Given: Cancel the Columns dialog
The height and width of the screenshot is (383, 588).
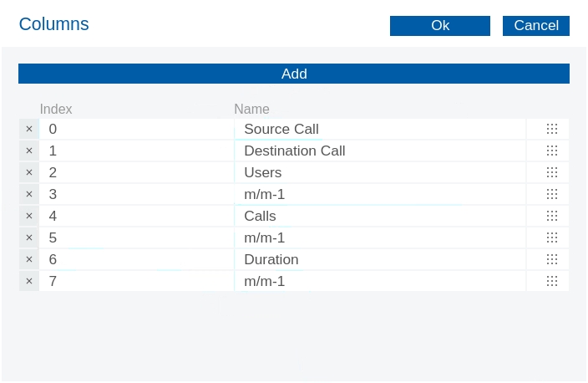Looking at the screenshot, I should click(x=535, y=26).
